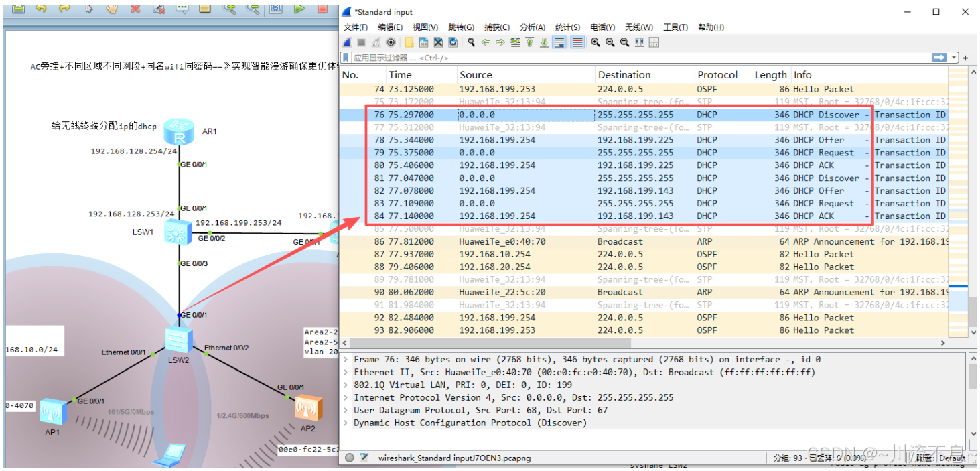Viewport: 980px width, 471px height.
Task: Open expert information circle in status bar
Action: point(350,458)
